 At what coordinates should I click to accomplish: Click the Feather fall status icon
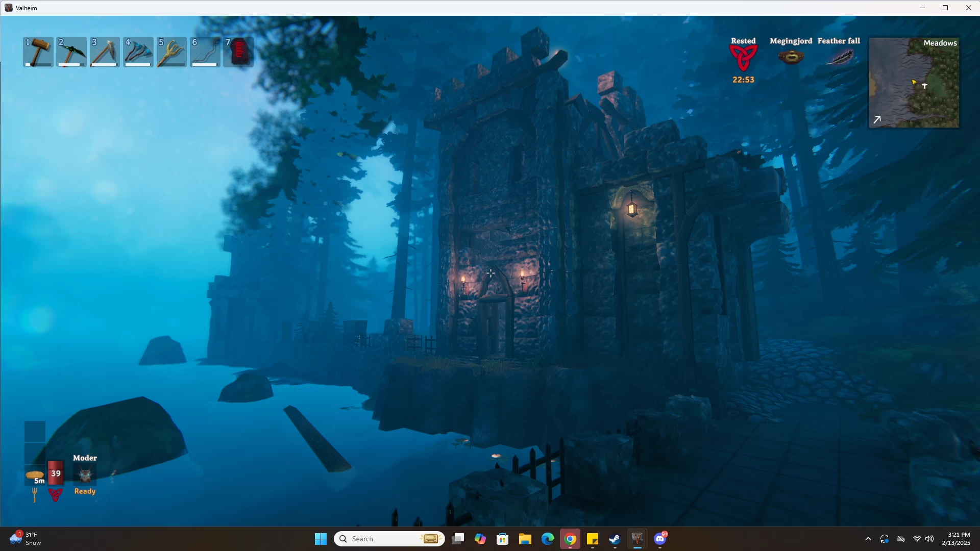[x=839, y=57]
